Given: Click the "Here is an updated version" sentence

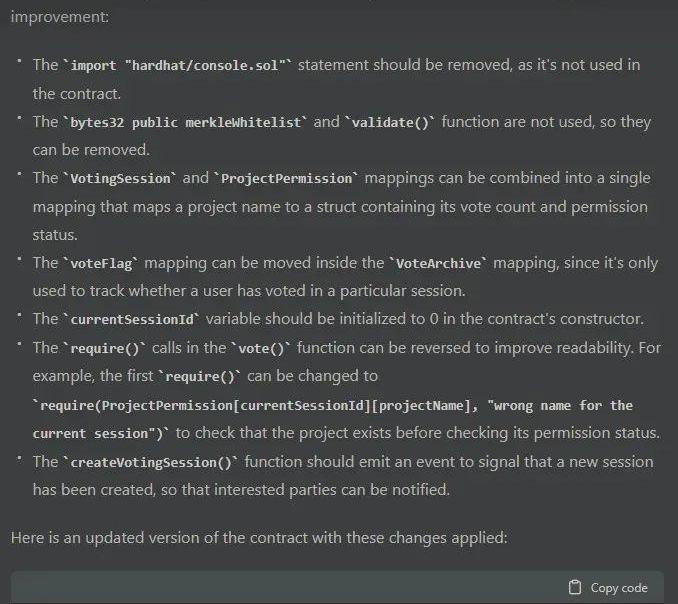Looking at the screenshot, I should coord(259,538).
